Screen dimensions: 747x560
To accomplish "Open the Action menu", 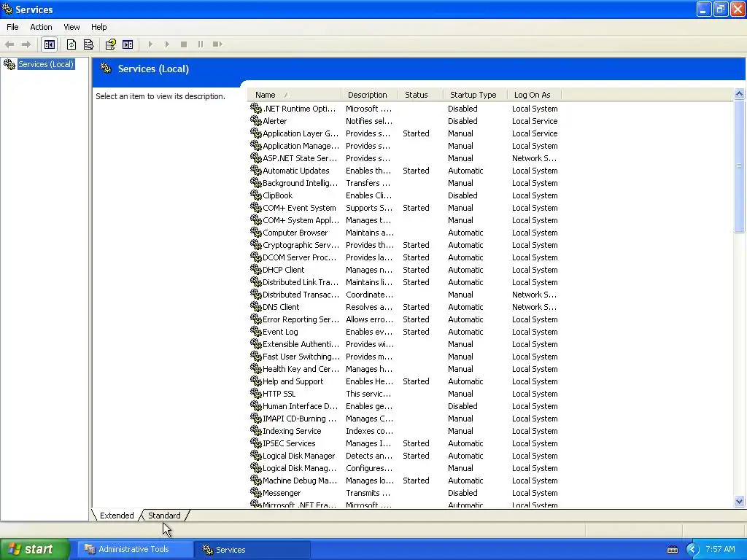I will click(41, 27).
